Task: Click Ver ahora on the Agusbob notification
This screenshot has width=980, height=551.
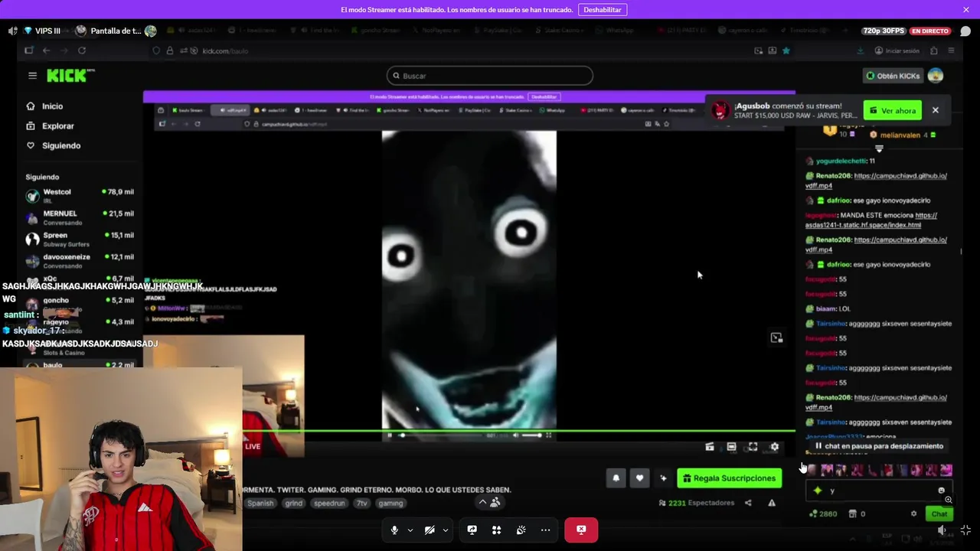Action: coord(892,110)
